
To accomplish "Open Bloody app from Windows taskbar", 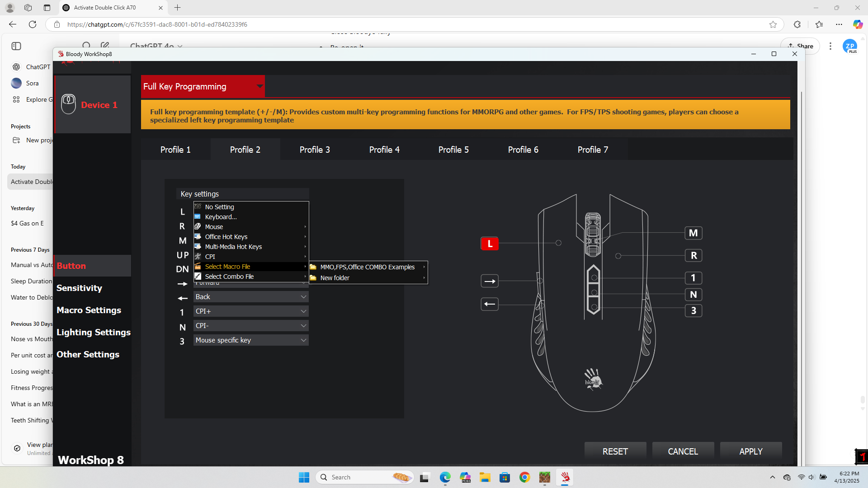I will [565, 477].
